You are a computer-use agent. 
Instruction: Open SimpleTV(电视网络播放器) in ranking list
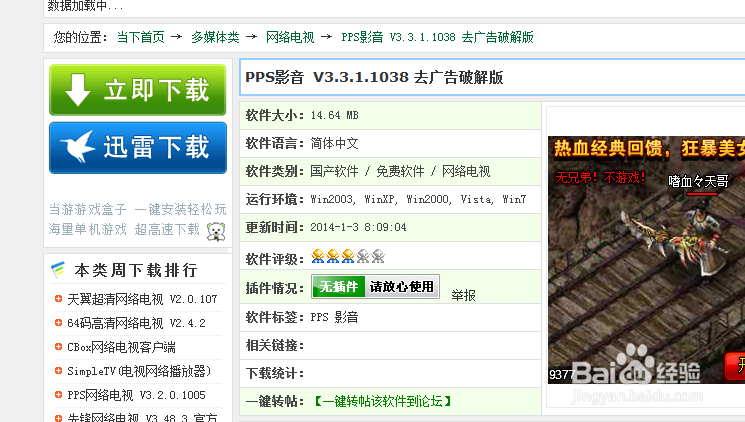click(x=139, y=371)
